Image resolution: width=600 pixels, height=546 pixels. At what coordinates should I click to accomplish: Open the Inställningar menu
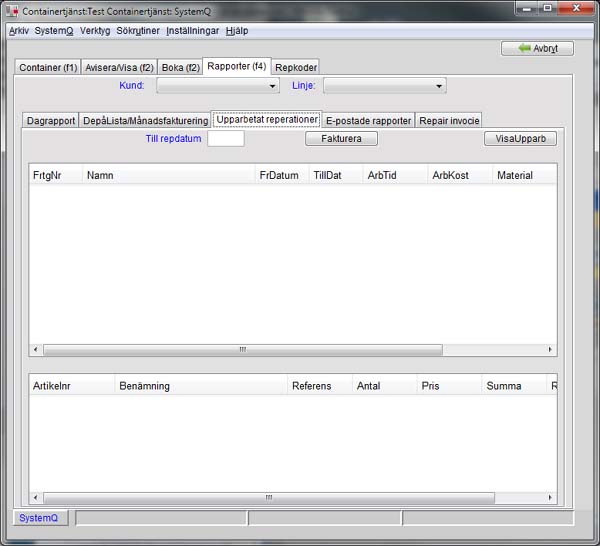click(192, 30)
